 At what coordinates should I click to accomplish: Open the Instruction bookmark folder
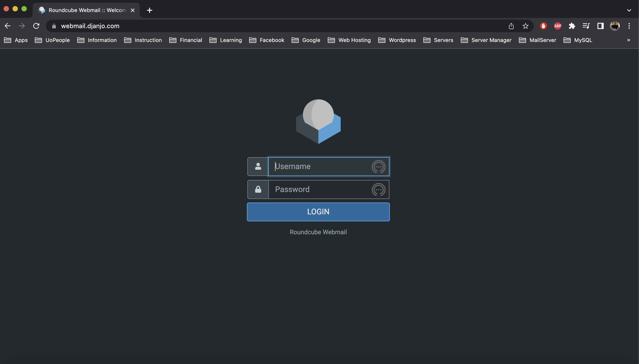[x=143, y=40]
